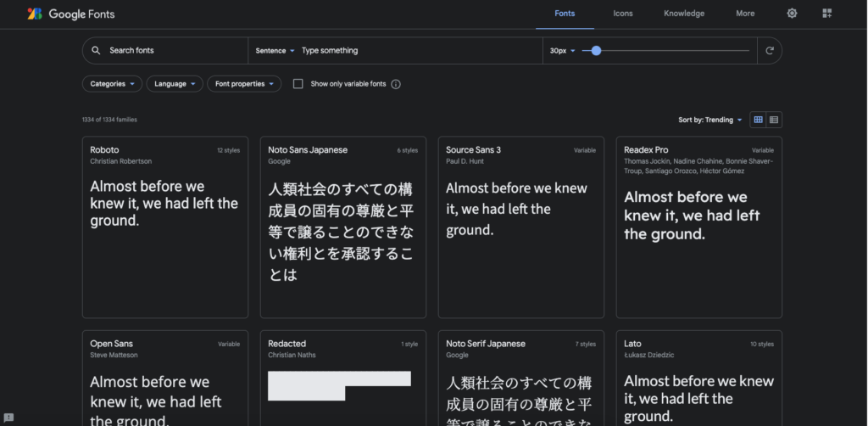Switch to list view
This screenshot has width=868, height=426.
(774, 120)
